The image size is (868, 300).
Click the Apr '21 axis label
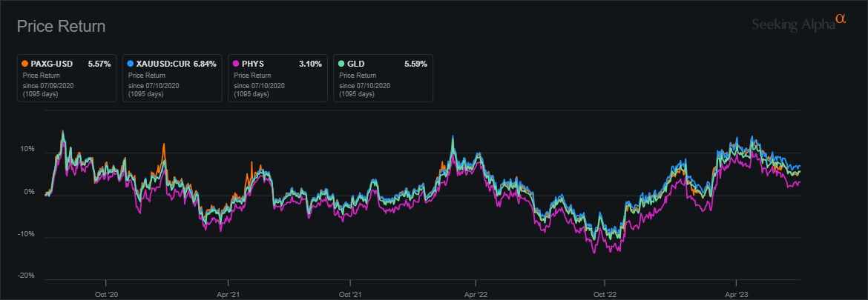(228, 295)
